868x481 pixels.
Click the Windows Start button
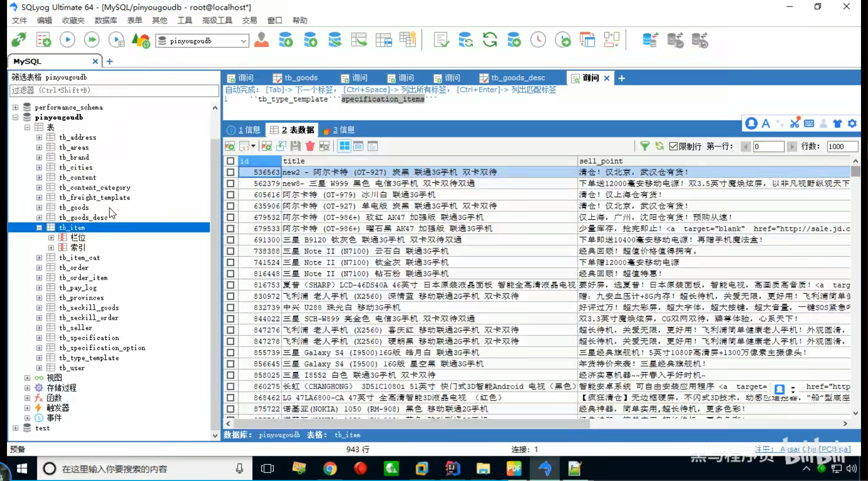22,469
